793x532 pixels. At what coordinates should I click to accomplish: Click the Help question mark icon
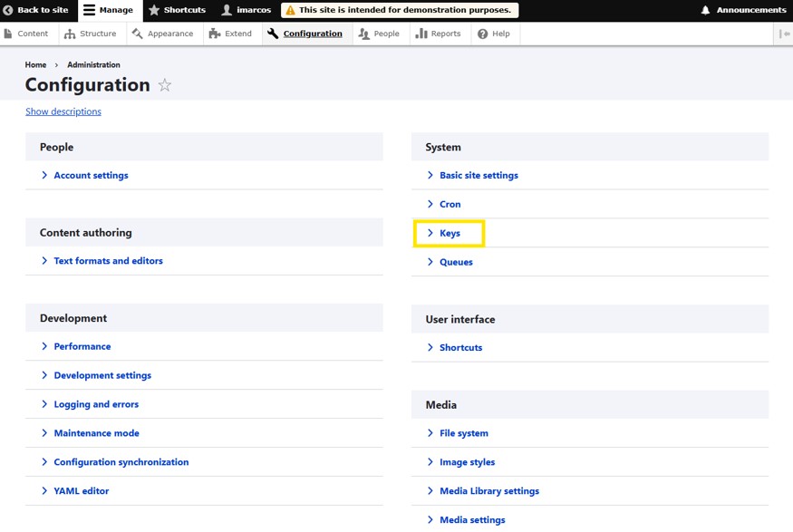pos(483,34)
